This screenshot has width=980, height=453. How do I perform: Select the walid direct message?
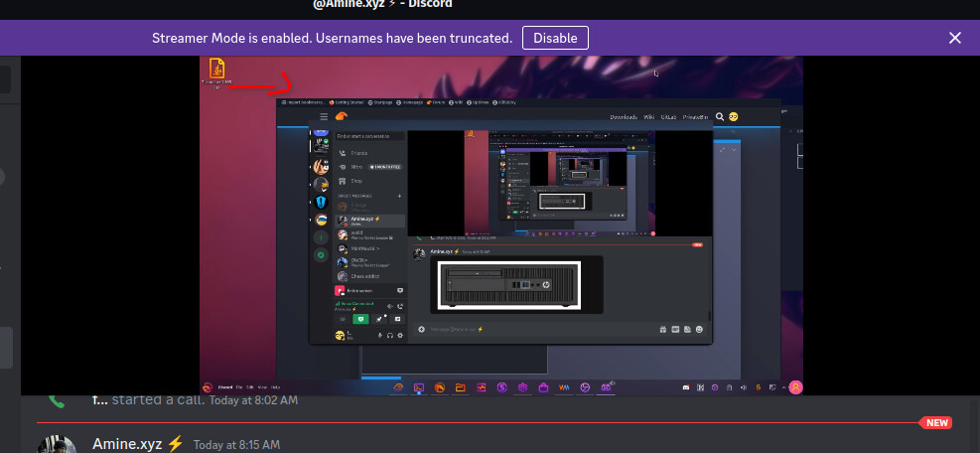pyautogui.click(x=370, y=234)
